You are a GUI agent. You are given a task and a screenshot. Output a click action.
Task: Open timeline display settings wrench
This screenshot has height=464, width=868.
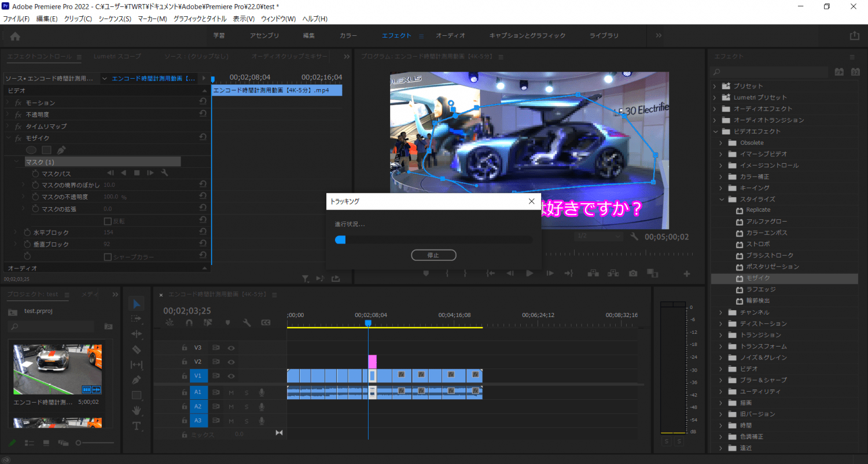click(247, 323)
